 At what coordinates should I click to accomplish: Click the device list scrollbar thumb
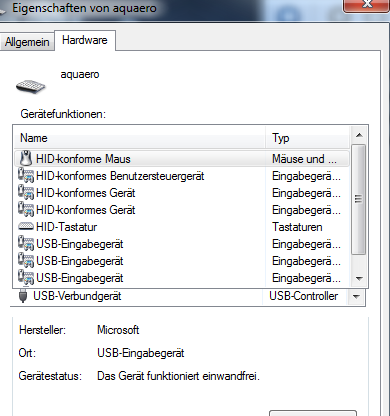[359, 199]
